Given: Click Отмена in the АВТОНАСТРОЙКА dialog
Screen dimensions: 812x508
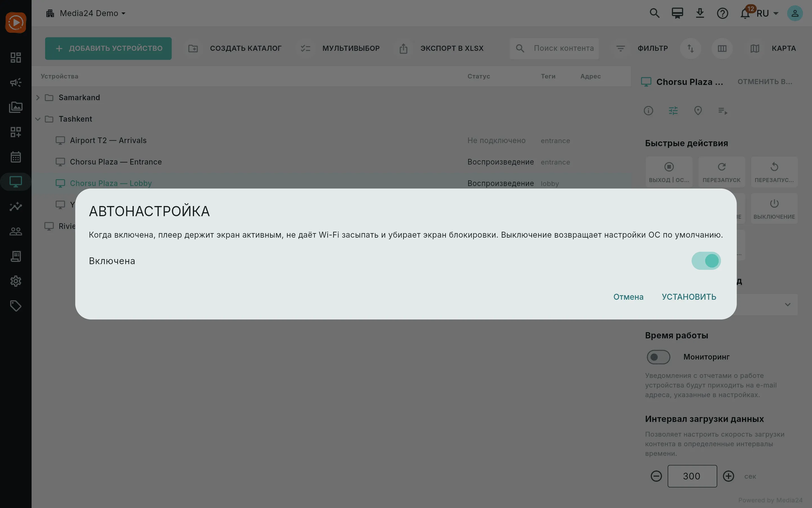Looking at the screenshot, I should (628, 297).
